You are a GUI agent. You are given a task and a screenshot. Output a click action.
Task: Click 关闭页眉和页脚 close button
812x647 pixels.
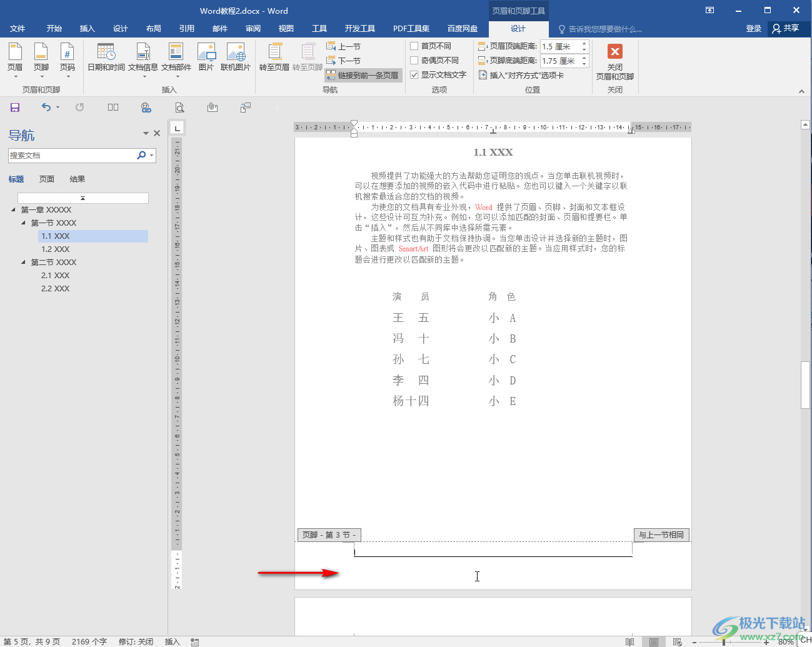pyautogui.click(x=615, y=61)
